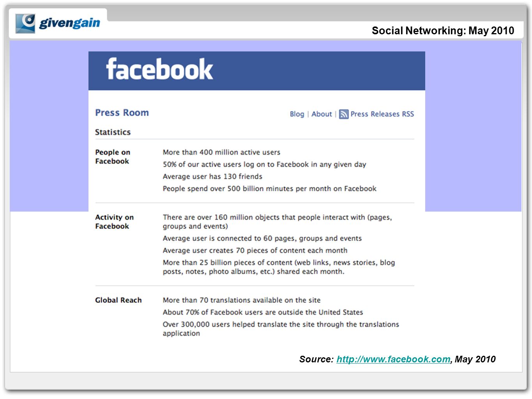Click the 'Activity on Facebook' section label
This screenshot has height=399, width=532.
pos(114,222)
